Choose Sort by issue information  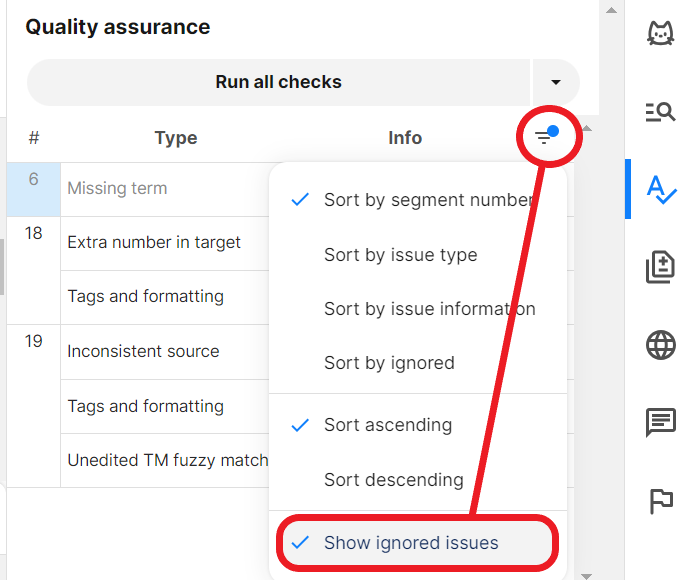pyautogui.click(x=429, y=309)
